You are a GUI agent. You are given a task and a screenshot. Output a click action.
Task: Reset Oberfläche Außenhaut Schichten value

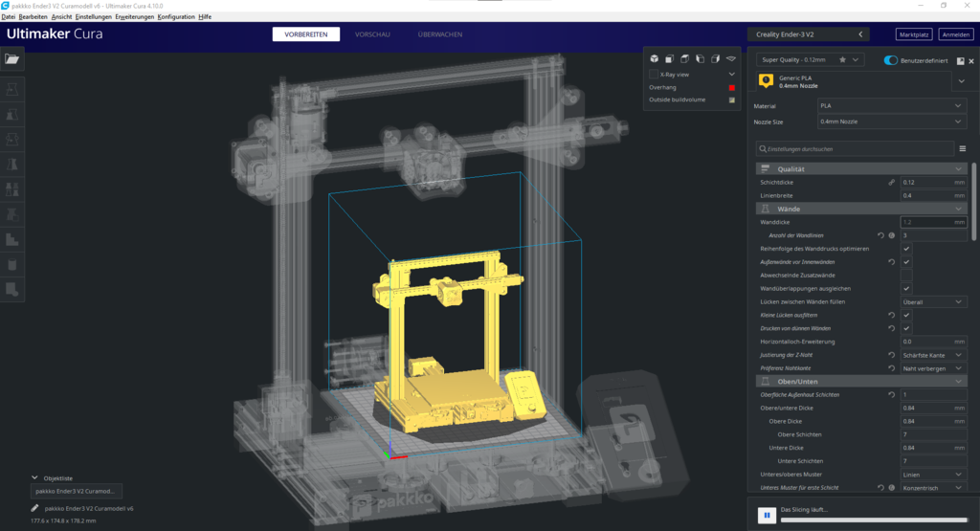(892, 395)
